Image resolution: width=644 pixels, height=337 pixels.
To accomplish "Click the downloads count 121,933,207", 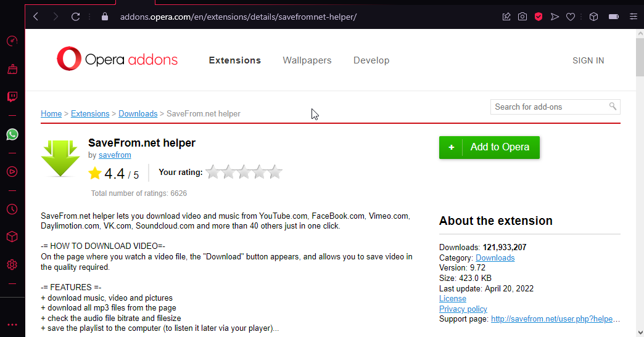I will (x=505, y=247).
